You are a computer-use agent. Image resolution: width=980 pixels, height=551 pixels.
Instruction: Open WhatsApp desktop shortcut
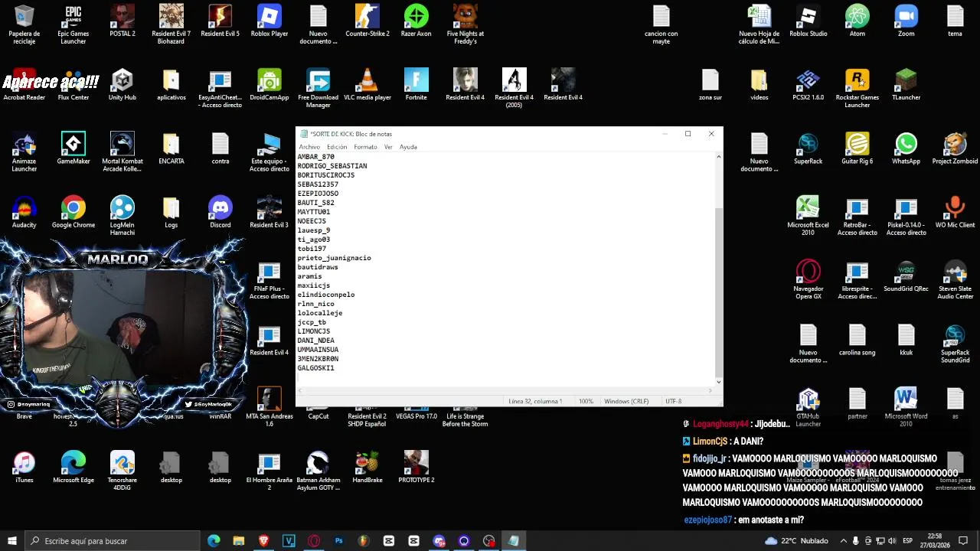click(906, 148)
